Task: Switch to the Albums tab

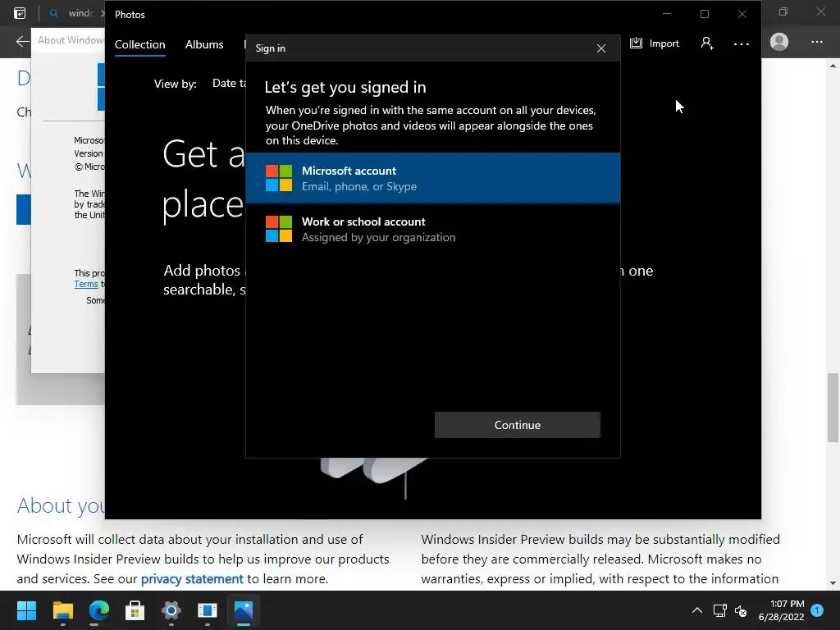Action: point(204,44)
